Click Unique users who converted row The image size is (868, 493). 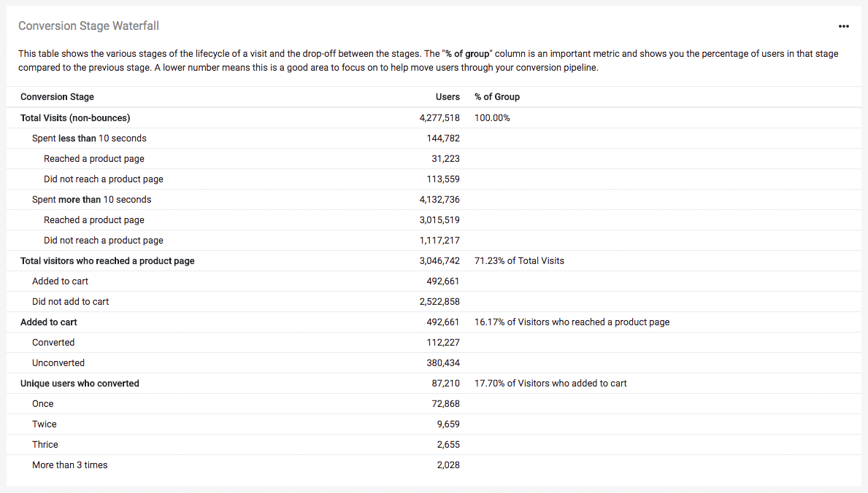tap(80, 383)
